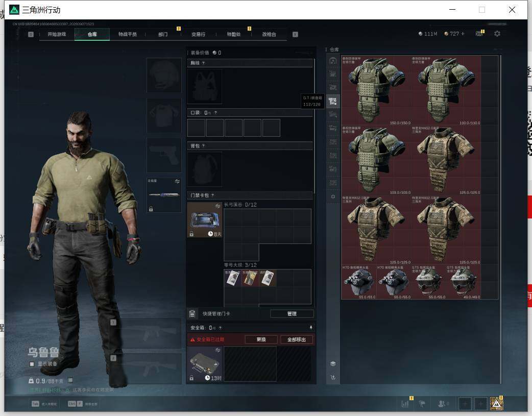Image resolution: width=532 pixels, height=416 pixels.
Task: Select the empty pistol equipment slot
Action: 164,155
